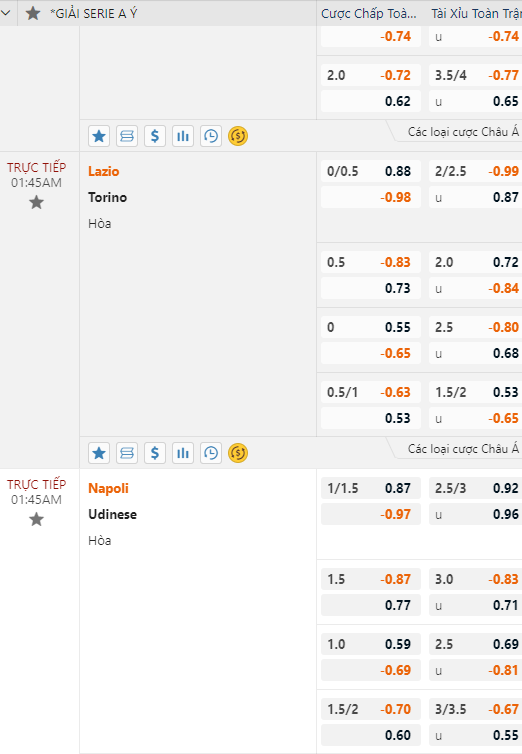Click blue star icon in Lazio match toolbar
The height and width of the screenshot is (754, 522).
click(99, 453)
